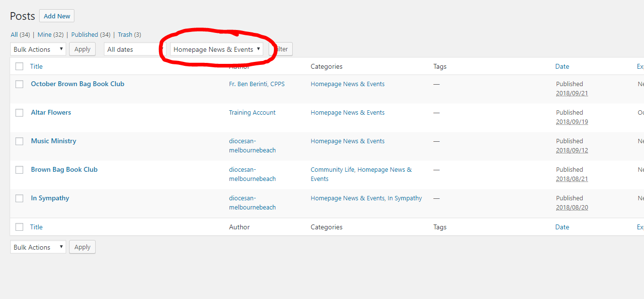This screenshot has width=644, height=299.
Task: Expand the Homepage News & Events category dropdown
Action: [x=216, y=49]
